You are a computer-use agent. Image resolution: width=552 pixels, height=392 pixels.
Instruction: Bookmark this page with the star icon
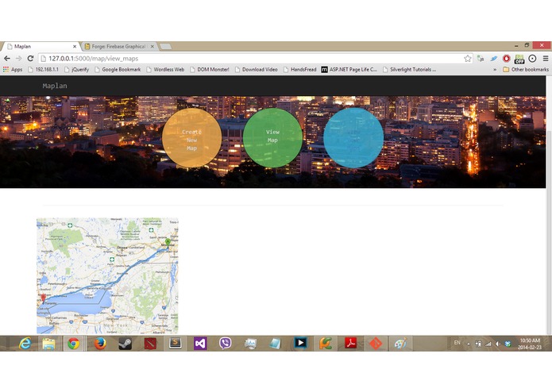[468, 59]
